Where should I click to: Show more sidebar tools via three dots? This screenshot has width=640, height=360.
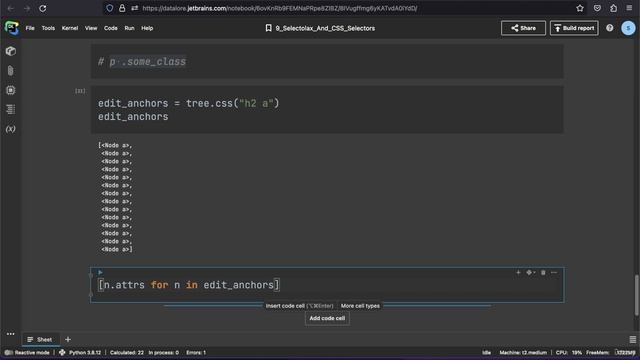point(11,334)
